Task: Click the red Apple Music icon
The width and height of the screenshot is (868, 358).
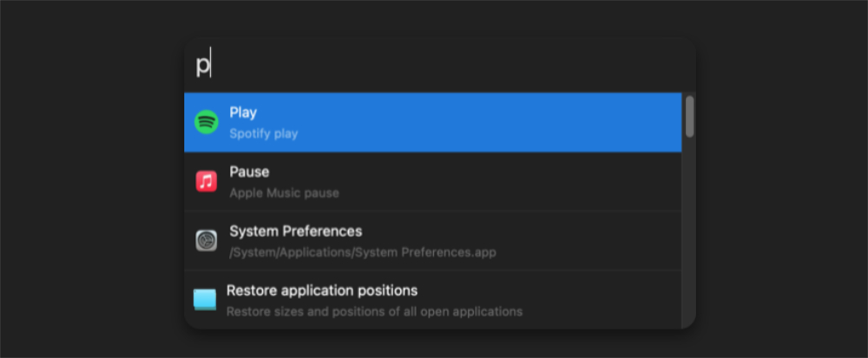Action: (206, 181)
